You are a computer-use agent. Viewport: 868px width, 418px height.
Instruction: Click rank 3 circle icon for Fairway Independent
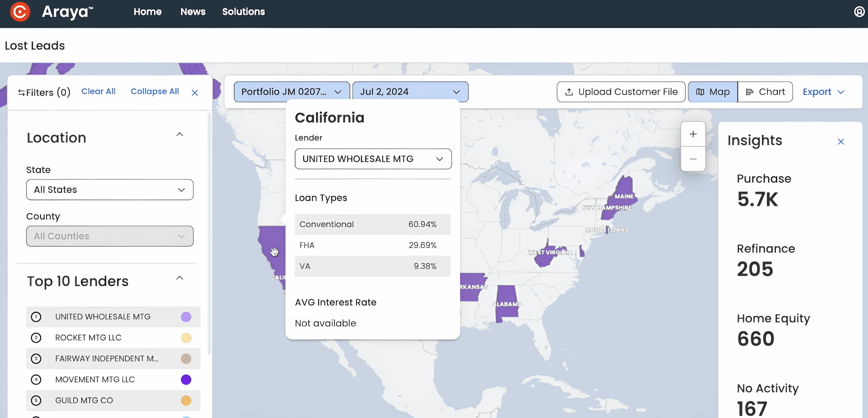[36, 358]
